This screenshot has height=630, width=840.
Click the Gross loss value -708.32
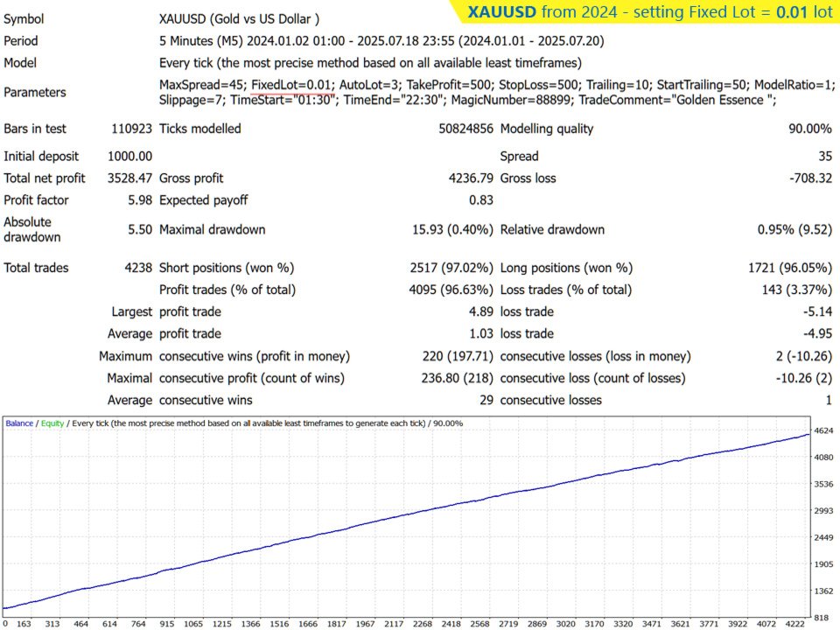tap(810, 178)
